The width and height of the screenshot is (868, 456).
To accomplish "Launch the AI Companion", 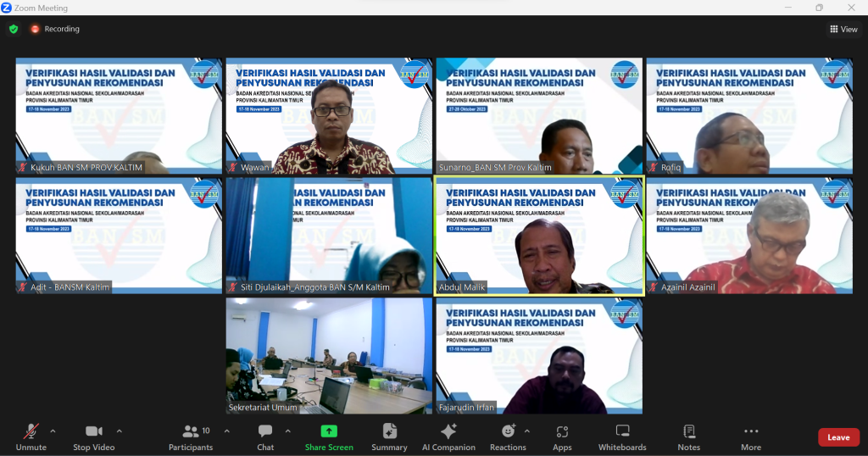I will click(448, 437).
